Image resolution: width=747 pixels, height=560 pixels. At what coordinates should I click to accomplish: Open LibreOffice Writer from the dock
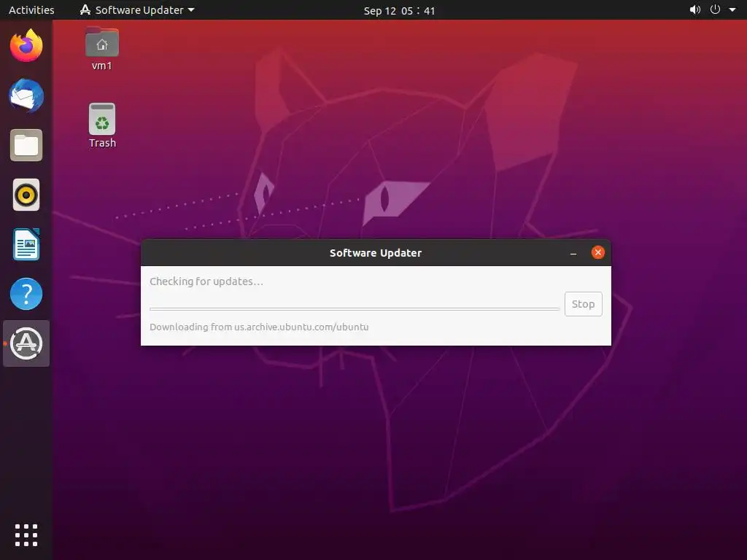26,244
